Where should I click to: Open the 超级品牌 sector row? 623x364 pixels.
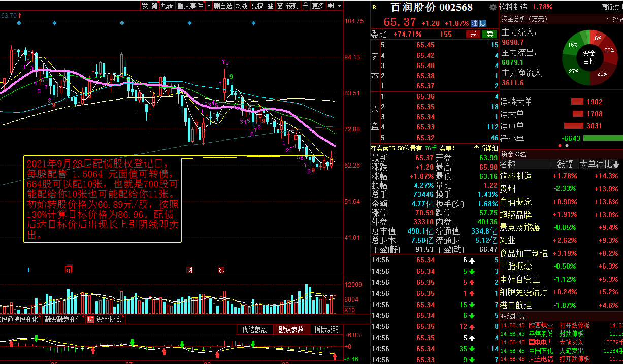click(561, 214)
